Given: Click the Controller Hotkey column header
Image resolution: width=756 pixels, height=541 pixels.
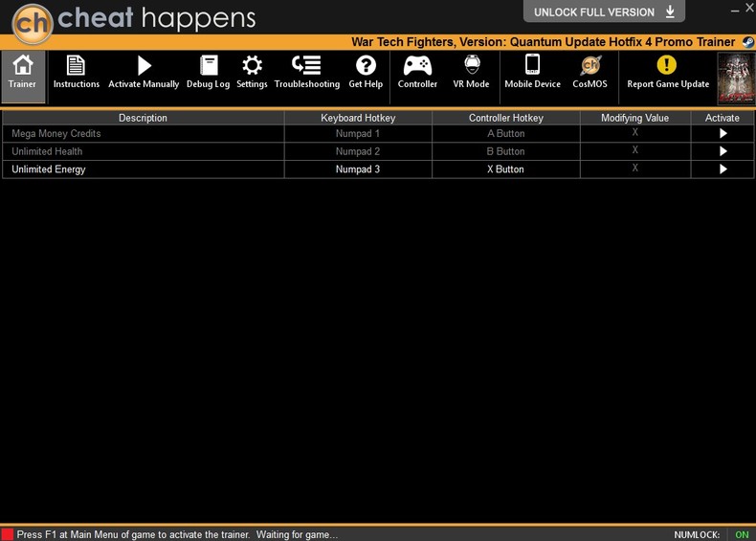Looking at the screenshot, I should 506,118.
